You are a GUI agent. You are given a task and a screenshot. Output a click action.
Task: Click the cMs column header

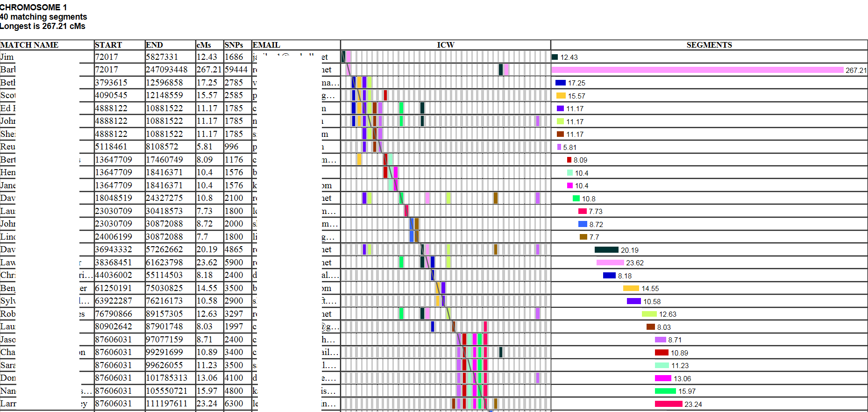[204, 45]
